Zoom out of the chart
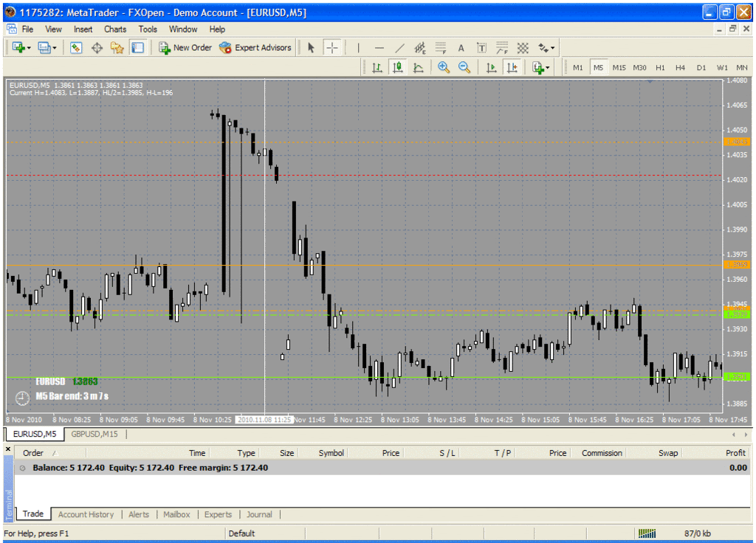Screen dimensions: 756x543 pyautogui.click(x=464, y=68)
